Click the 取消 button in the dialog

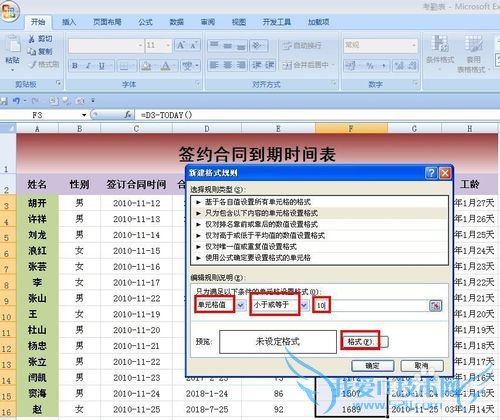point(422,366)
